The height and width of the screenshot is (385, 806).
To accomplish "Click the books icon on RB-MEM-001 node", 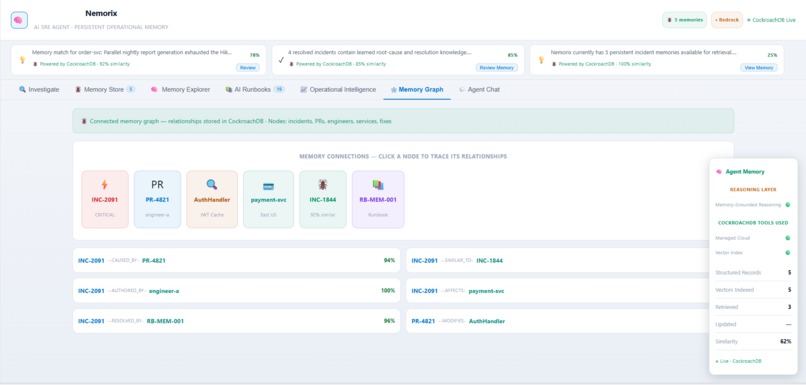I will click(378, 185).
